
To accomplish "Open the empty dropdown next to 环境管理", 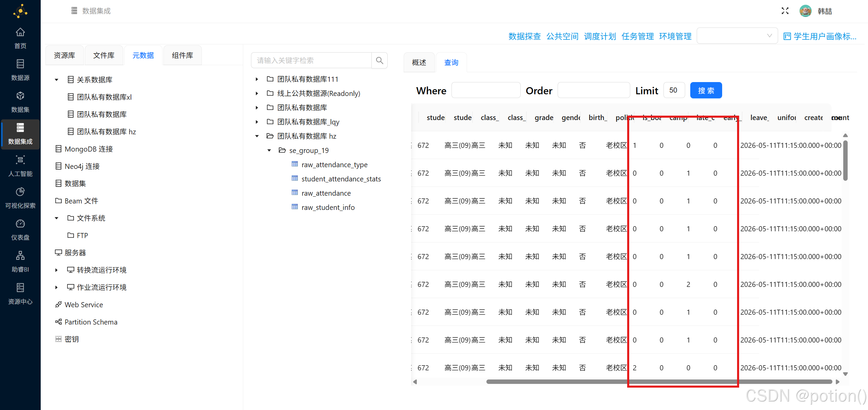I will click(737, 36).
